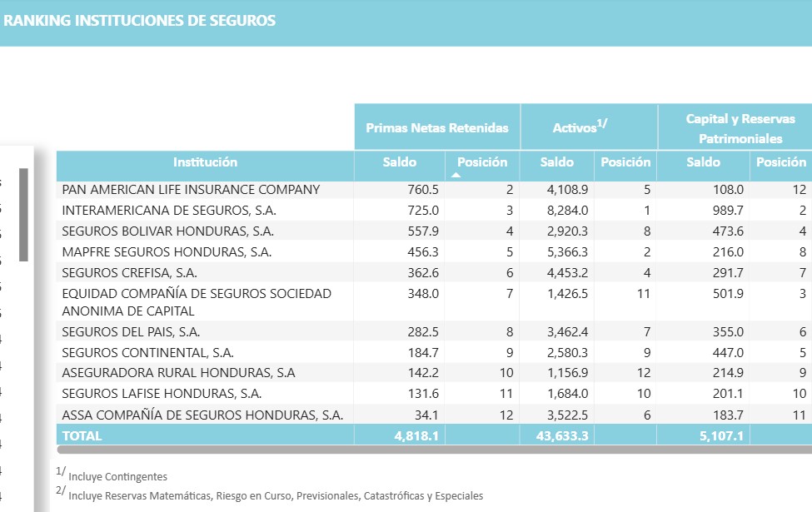Select PAN AMERICAN LIFE INSURANCE COMPANY row
Image resolution: width=812 pixels, height=512 pixels.
pos(434,190)
